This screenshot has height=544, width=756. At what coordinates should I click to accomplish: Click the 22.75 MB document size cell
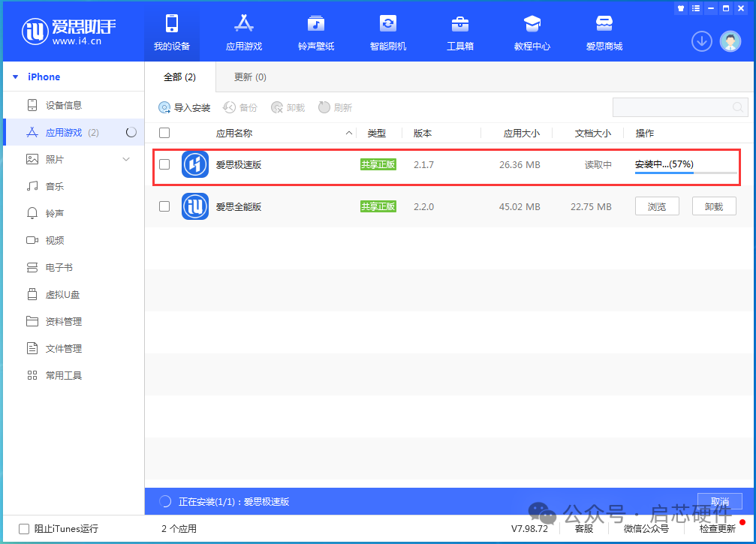pos(591,206)
